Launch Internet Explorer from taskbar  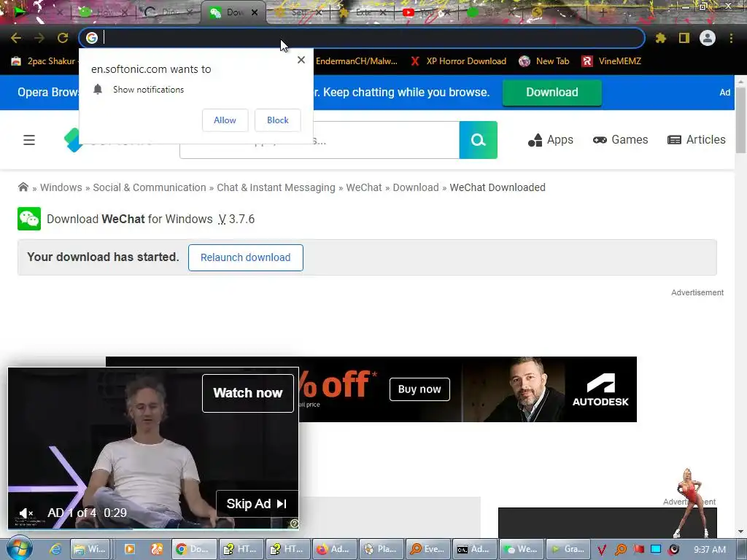55,549
